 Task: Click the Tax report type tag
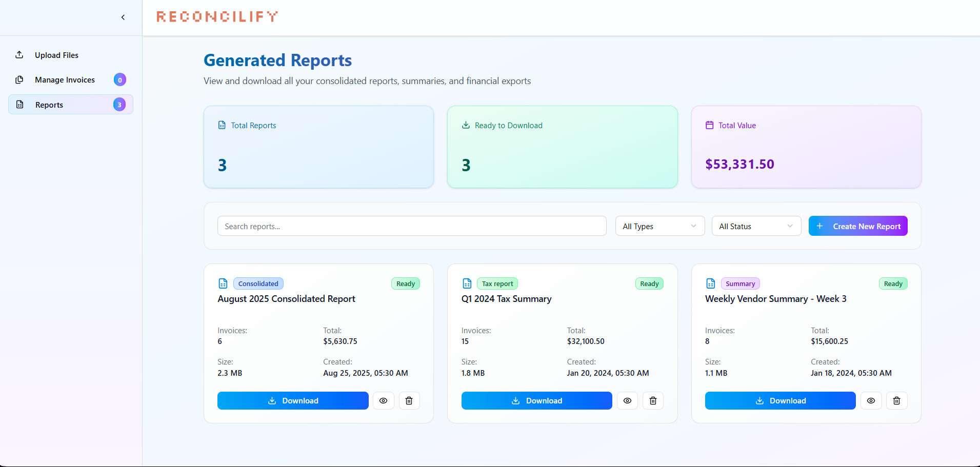pos(497,283)
